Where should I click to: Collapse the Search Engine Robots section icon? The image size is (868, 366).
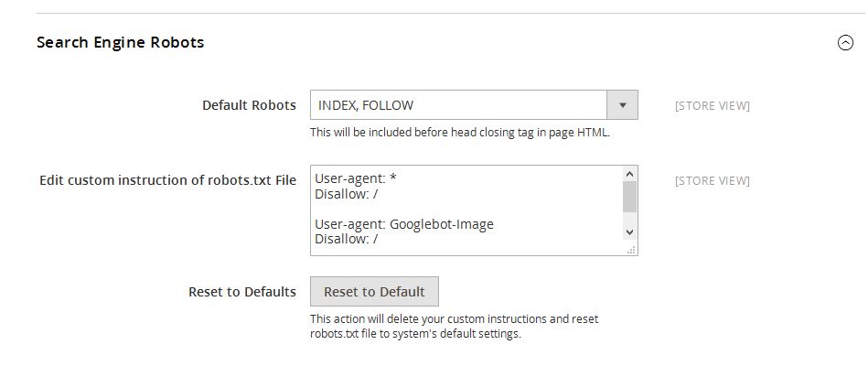tap(845, 42)
